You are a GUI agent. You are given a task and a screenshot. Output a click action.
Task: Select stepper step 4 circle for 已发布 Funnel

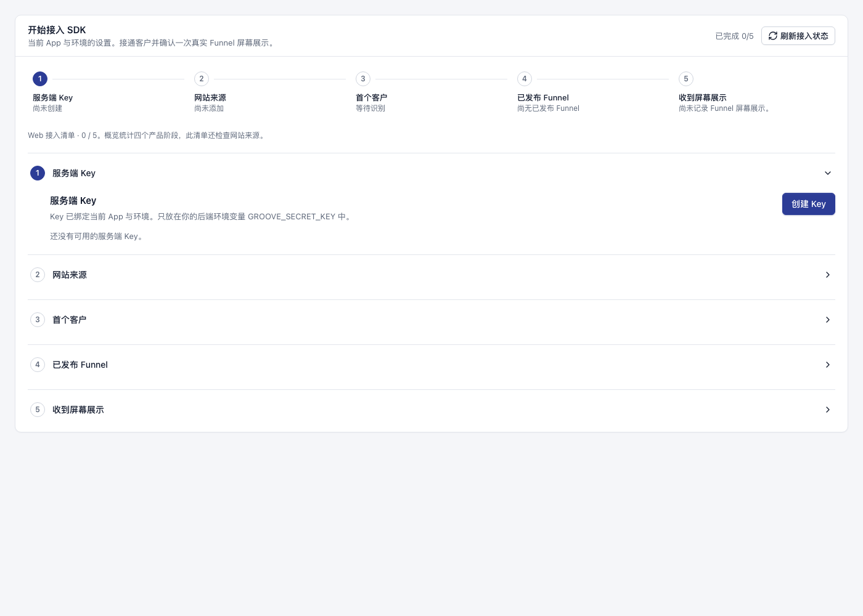[525, 79]
